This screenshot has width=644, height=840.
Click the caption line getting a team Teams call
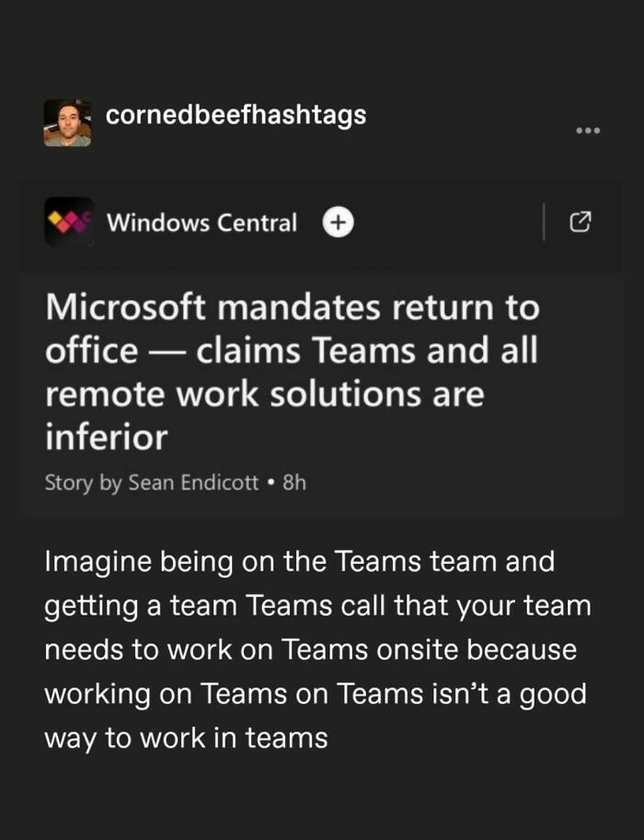(317, 605)
